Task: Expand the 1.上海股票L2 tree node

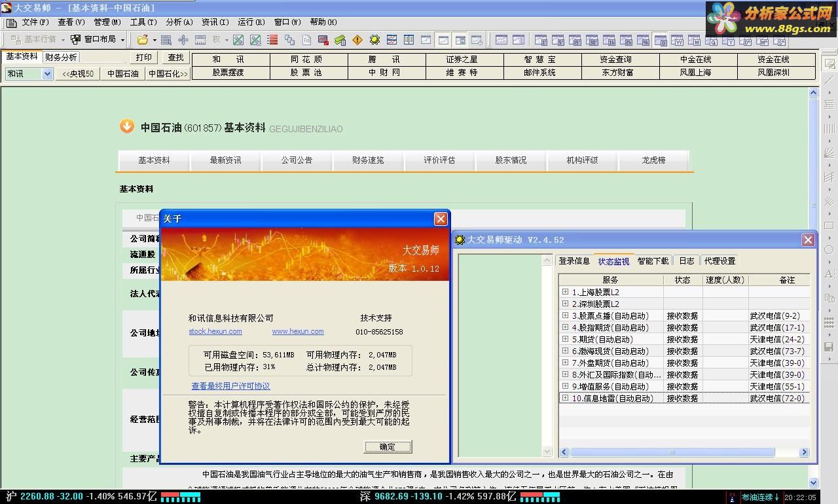Action: coord(565,292)
